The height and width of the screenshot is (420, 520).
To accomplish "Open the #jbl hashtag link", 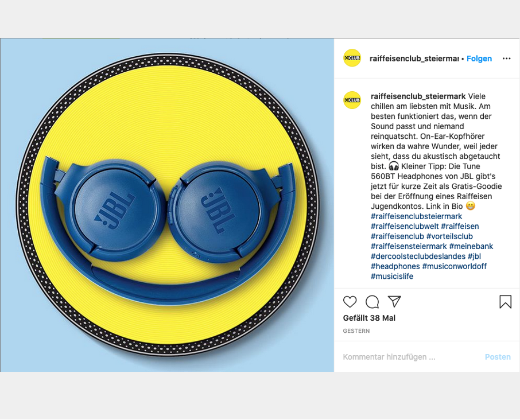I will click(474, 256).
